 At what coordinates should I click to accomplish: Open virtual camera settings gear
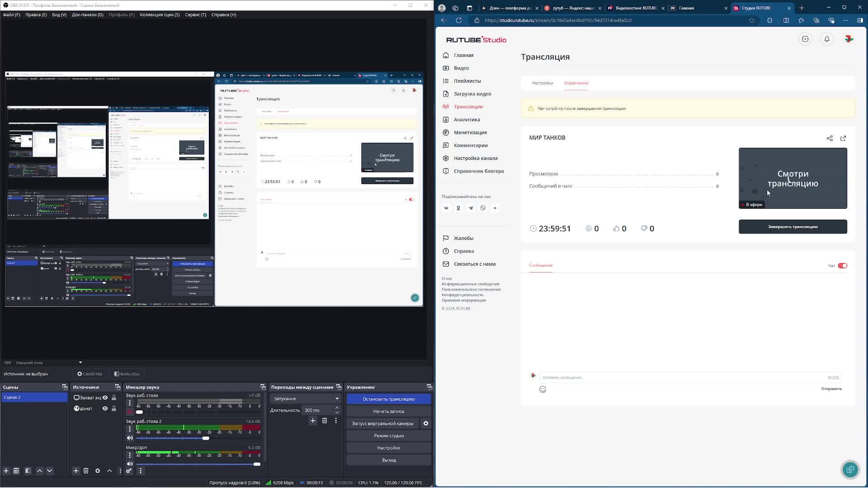(x=426, y=423)
